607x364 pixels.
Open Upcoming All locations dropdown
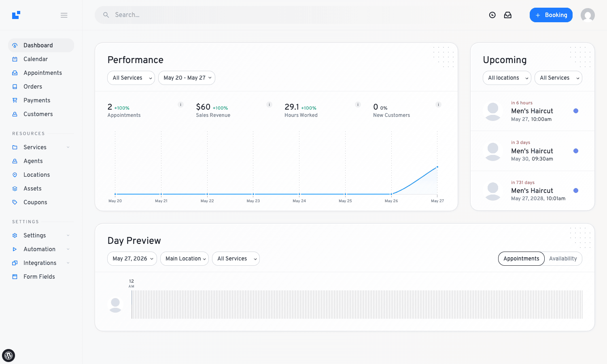(x=507, y=78)
